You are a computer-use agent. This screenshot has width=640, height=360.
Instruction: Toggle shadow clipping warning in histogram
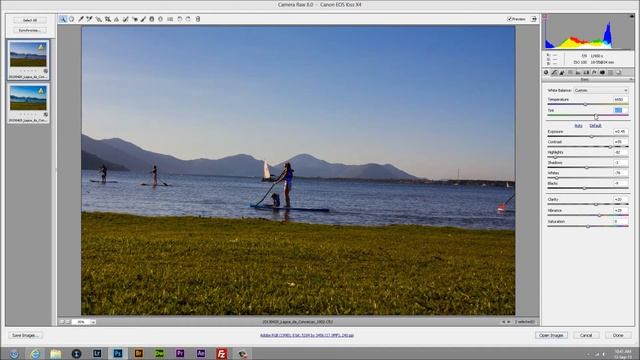coord(544,17)
